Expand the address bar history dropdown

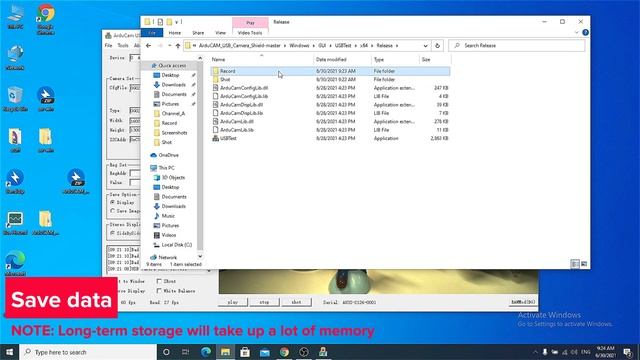[x=425, y=46]
